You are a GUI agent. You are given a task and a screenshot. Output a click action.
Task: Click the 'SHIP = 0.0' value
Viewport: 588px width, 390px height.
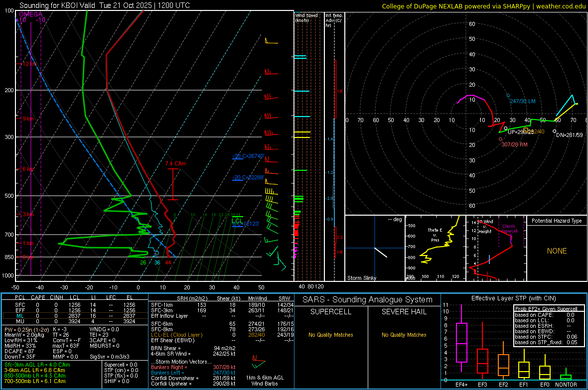click(117, 382)
